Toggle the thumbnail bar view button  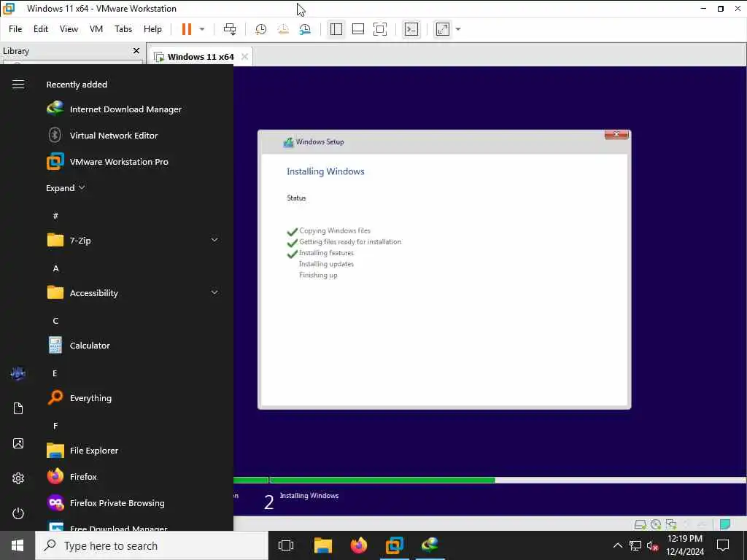tap(357, 29)
